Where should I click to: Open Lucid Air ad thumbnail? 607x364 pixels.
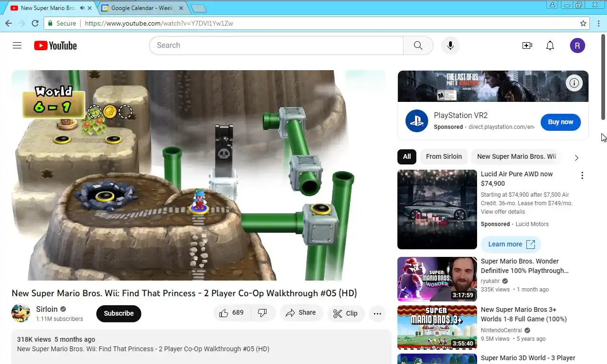(x=437, y=209)
